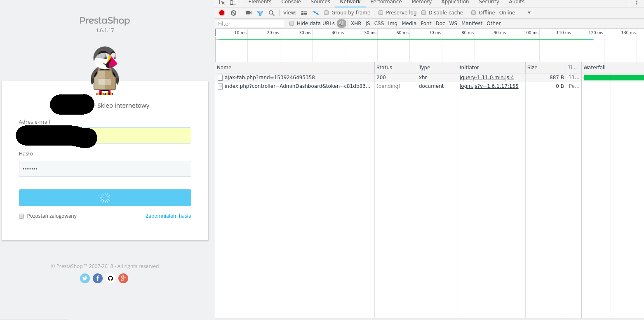Follow the "Zapomniałem hasła" link
Viewport: 644px width, 320px height.
(x=168, y=216)
